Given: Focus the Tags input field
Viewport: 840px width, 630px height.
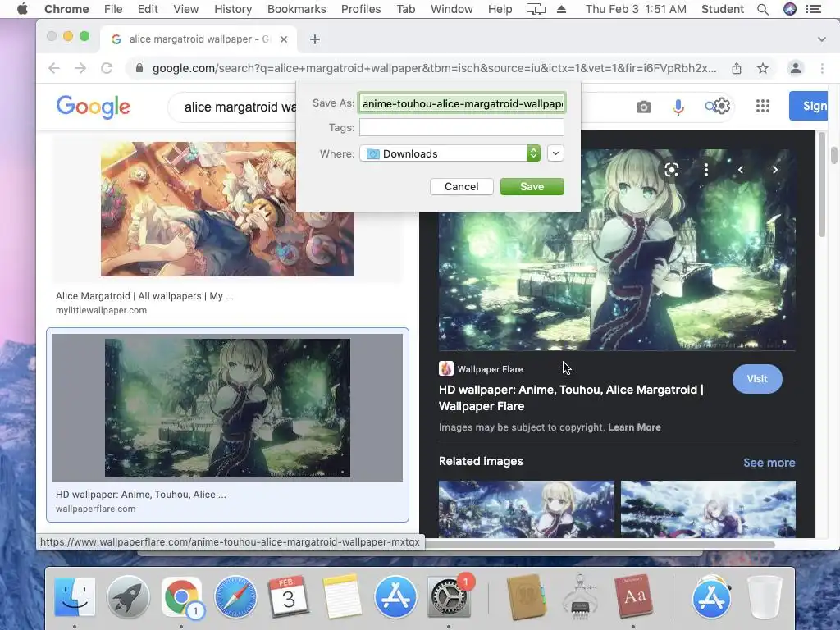Looking at the screenshot, I should [x=462, y=127].
